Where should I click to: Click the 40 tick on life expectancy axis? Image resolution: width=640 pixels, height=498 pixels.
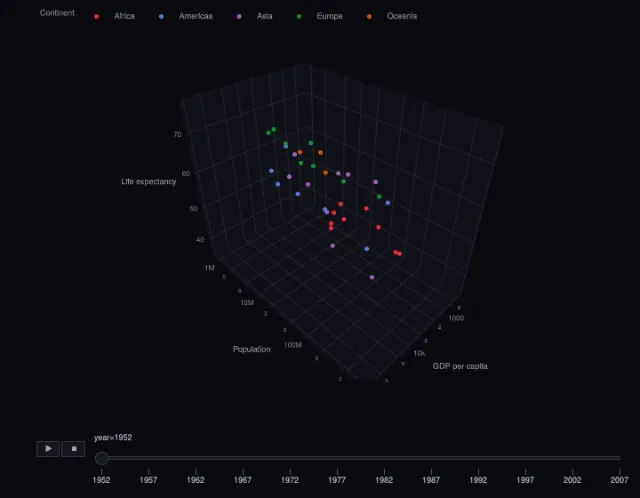(200, 240)
